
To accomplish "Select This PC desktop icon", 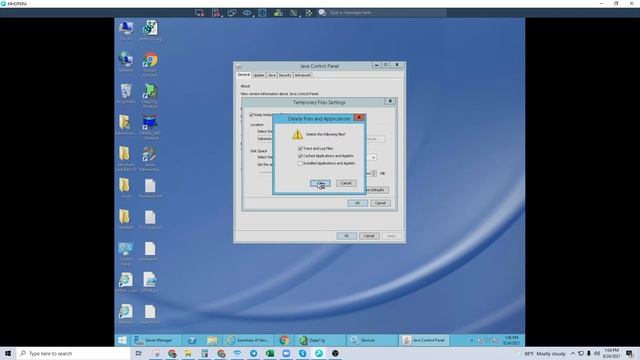I will 126,31.
